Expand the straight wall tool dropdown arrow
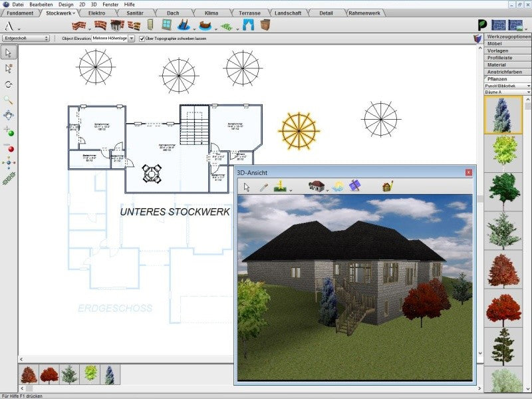The height and width of the screenshot is (399, 532). [x=90, y=29]
